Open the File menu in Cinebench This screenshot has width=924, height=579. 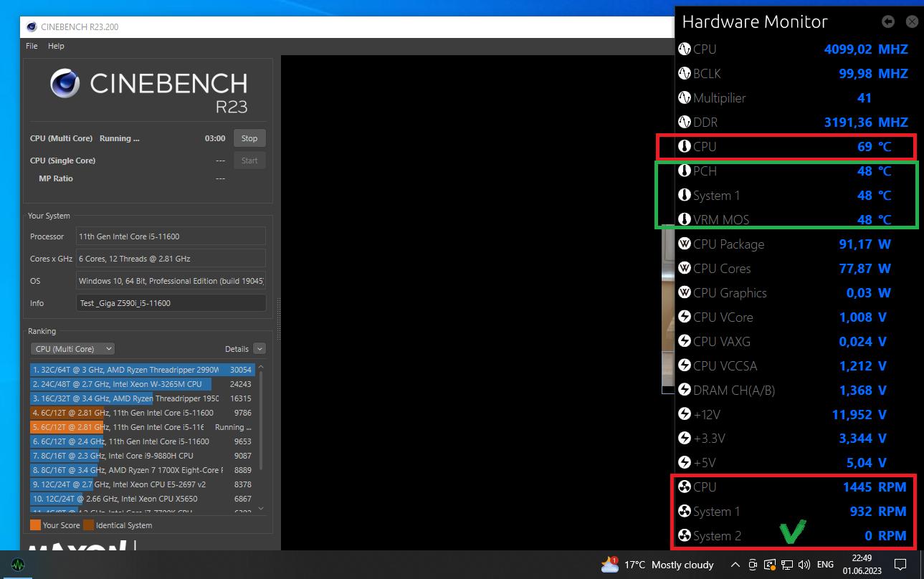[32, 46]
